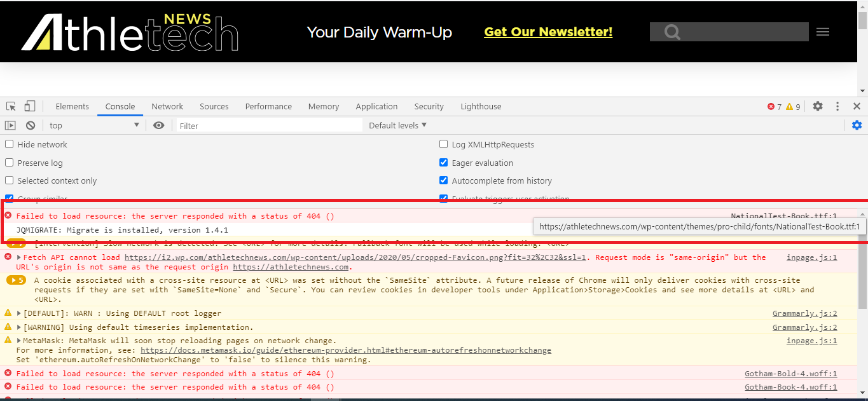Click the website search box
868x401 pixels.
(x=729, y=32)
